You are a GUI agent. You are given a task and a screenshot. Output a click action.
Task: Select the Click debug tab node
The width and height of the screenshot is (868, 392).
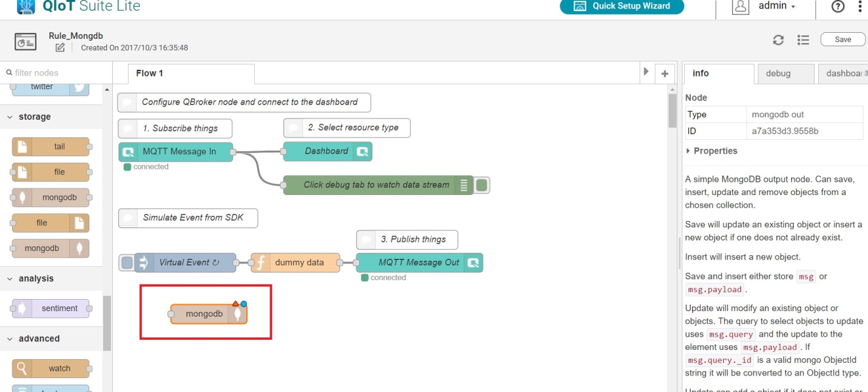[379, 185]
